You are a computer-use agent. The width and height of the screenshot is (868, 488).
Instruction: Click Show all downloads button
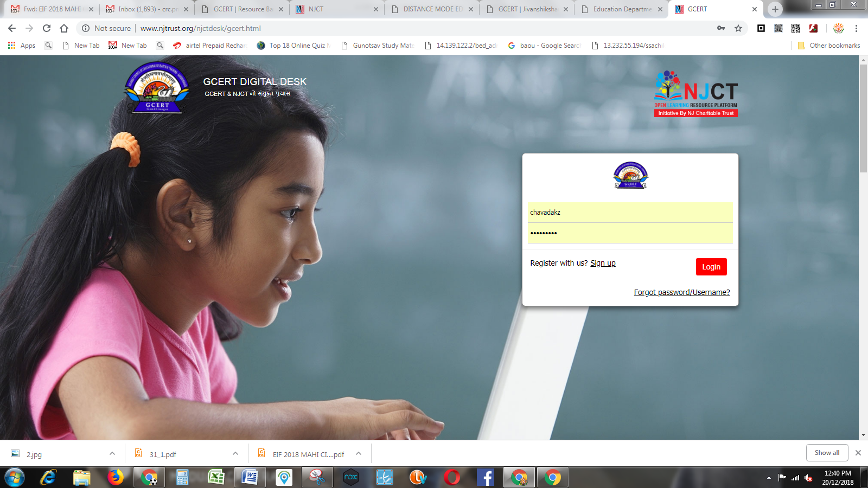click(x=827, y=453)
